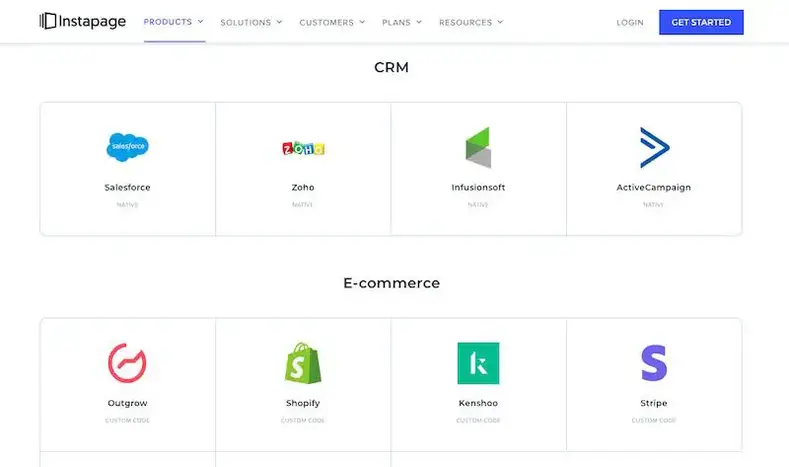The height and width of the screenshot is (467, 789).
Task: Click the Kenshoo name text
Action: pos(478,403)
